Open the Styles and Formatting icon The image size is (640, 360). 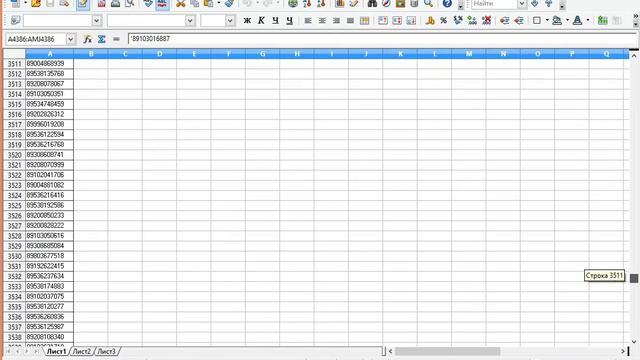coord(15,20)
